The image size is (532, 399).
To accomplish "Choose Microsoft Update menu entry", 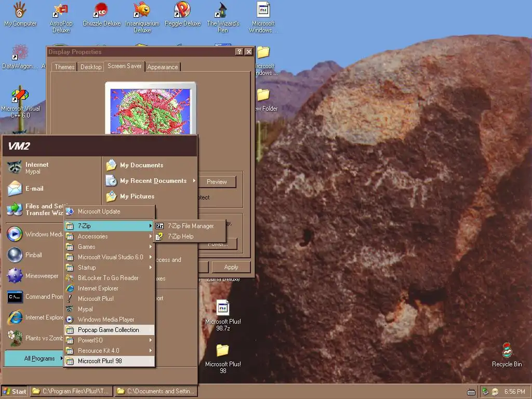I will [x=109, y=211].
